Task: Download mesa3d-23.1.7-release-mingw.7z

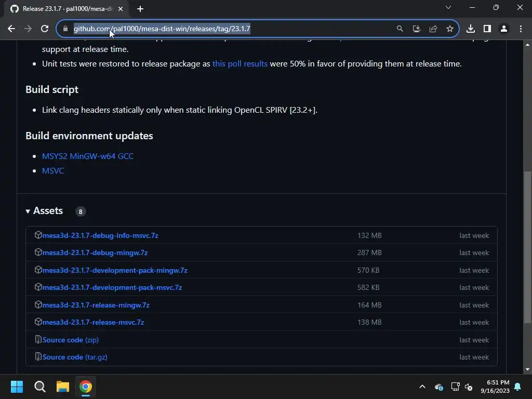Action: 96,305
